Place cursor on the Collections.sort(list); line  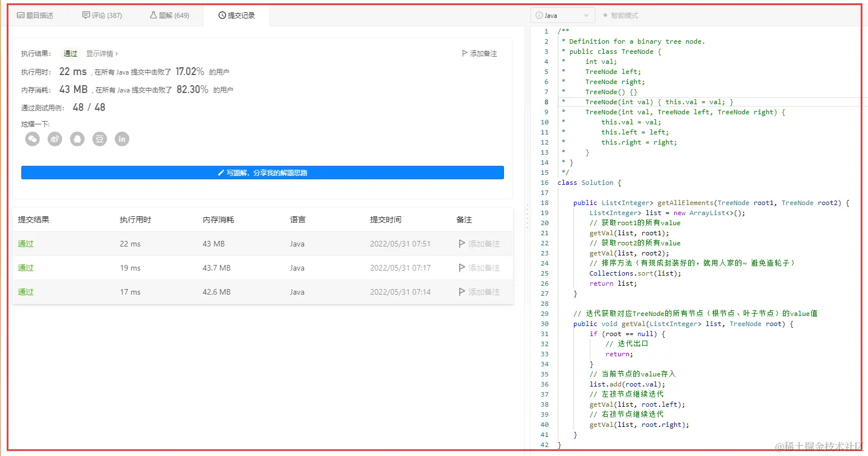[x=635, y=273]
